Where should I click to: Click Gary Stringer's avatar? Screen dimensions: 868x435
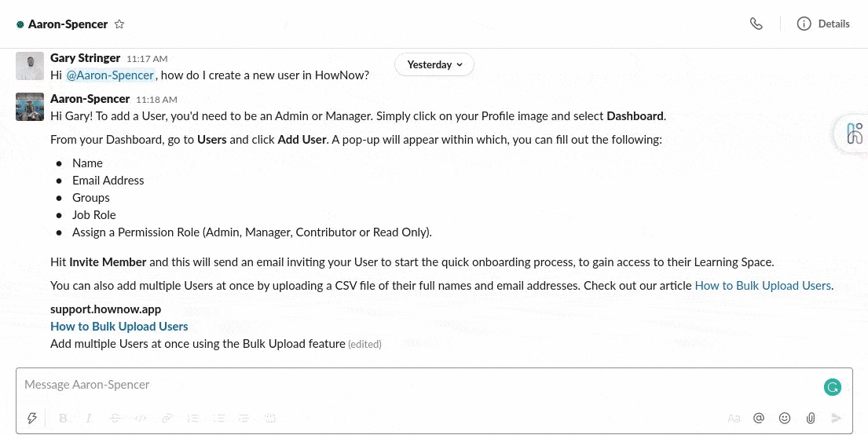coord(30,66)
